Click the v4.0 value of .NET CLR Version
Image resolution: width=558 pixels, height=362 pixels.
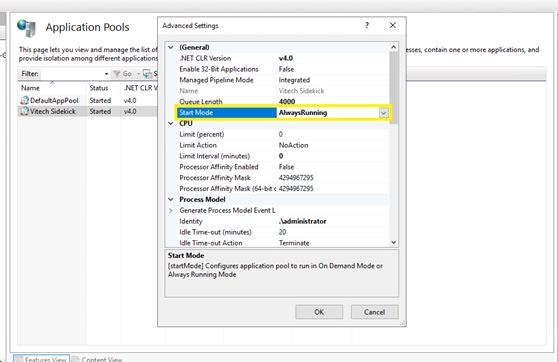(x=286, y=58)
